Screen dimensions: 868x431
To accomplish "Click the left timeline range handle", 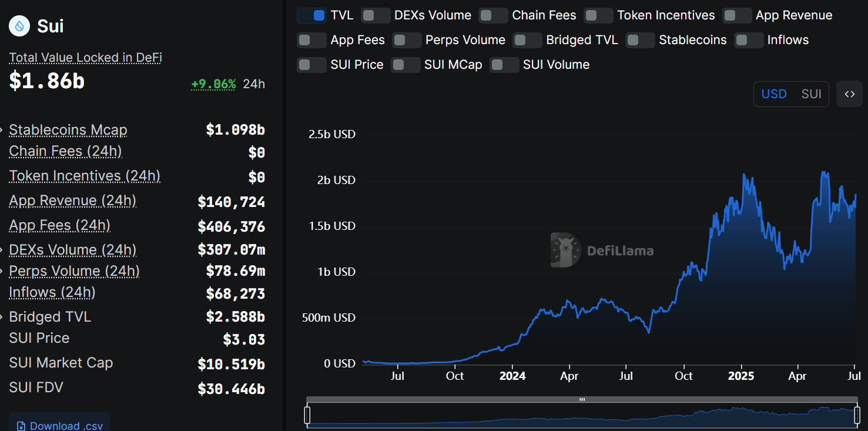I will coord(307,415).
